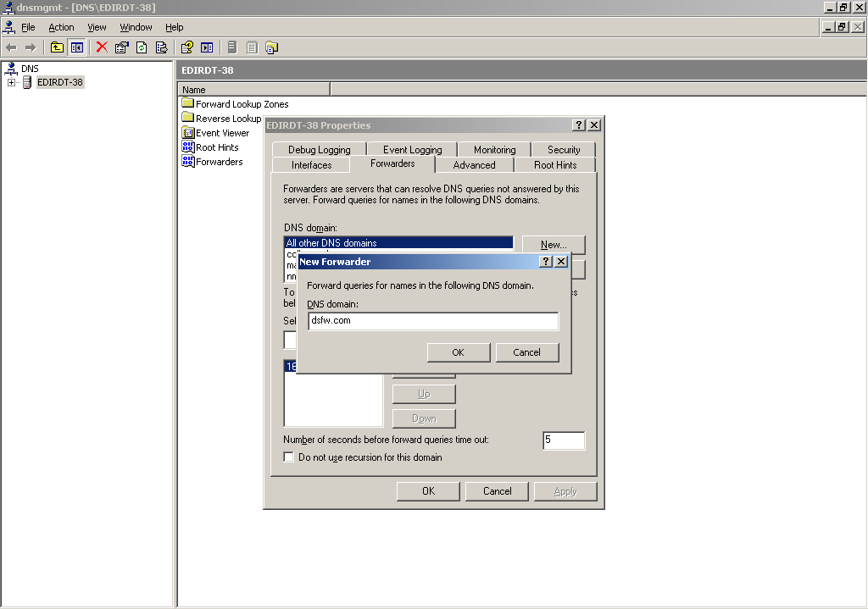Expand the EDIRDT-38 server tree node
Image resolution: width=868 pixels, height=609 pixels.
click(x=11, y=82)
